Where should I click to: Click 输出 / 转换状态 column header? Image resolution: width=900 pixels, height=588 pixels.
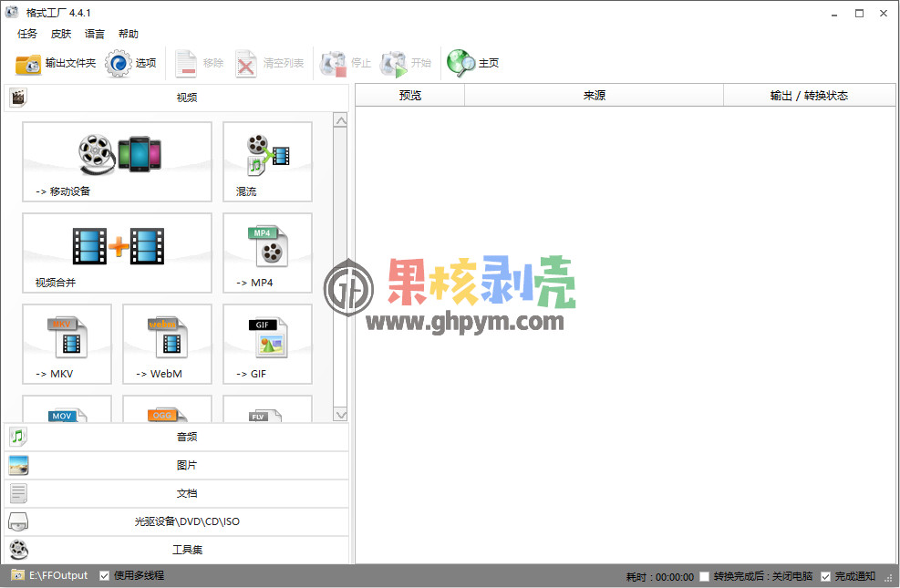click(810, 95)
